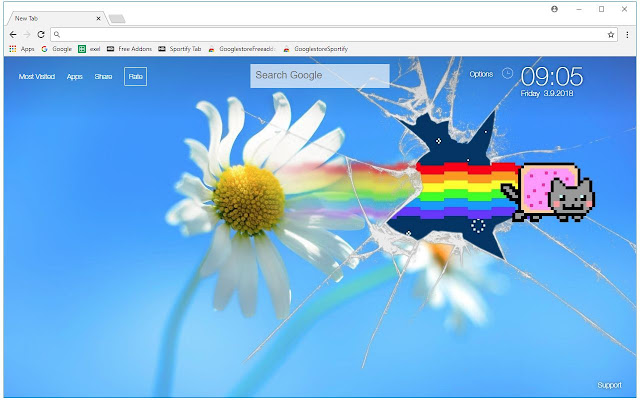
Task: Go back with the browser back arrow
Action: (x=13, y=35)
